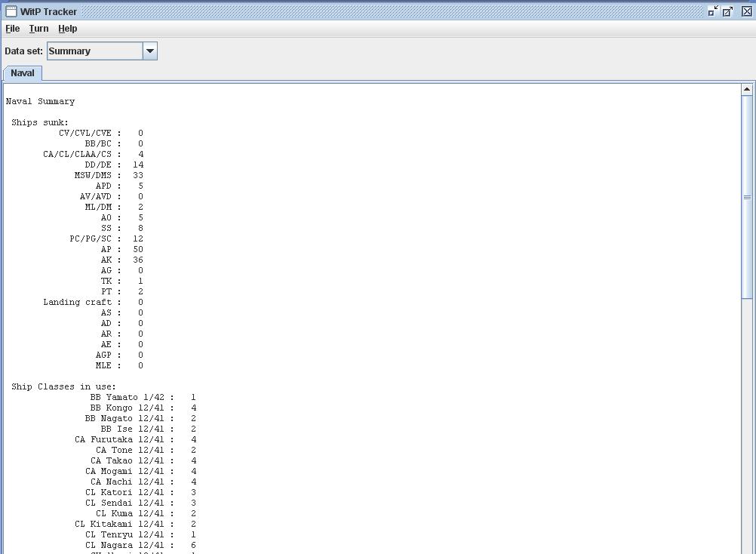
Task: Click the scrollbar up arrow
Action: (747, 89)
